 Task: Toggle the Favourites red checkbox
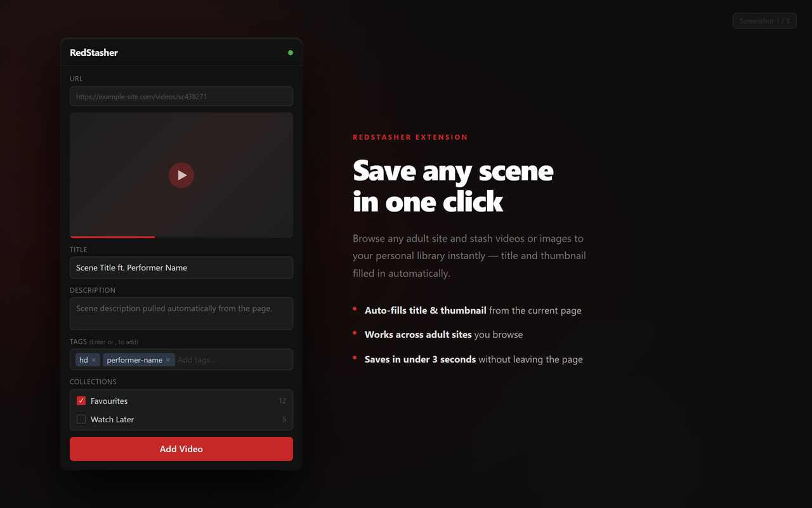point(81,401)
